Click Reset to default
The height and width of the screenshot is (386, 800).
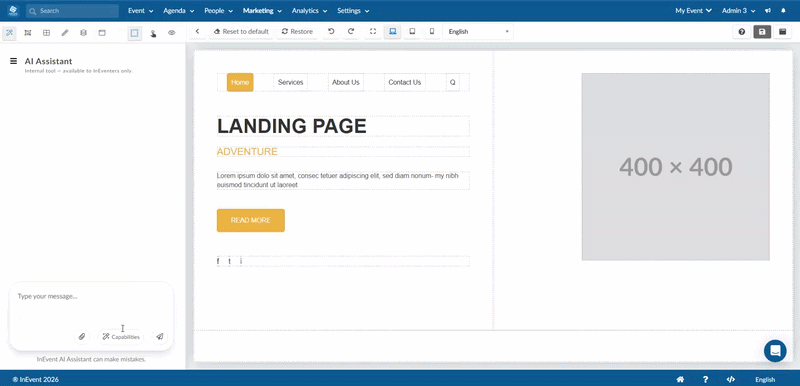(x=241, y=32)
